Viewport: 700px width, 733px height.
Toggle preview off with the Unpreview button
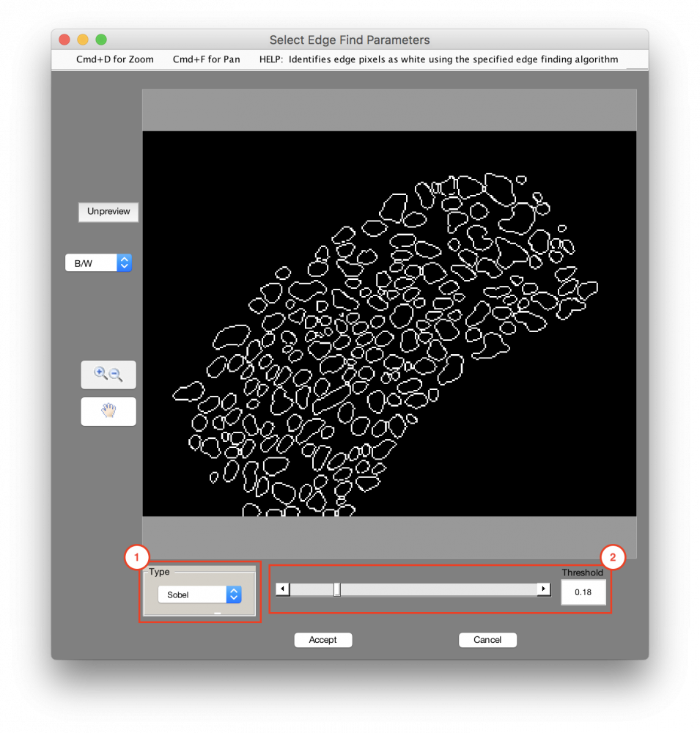click(108, 212)
